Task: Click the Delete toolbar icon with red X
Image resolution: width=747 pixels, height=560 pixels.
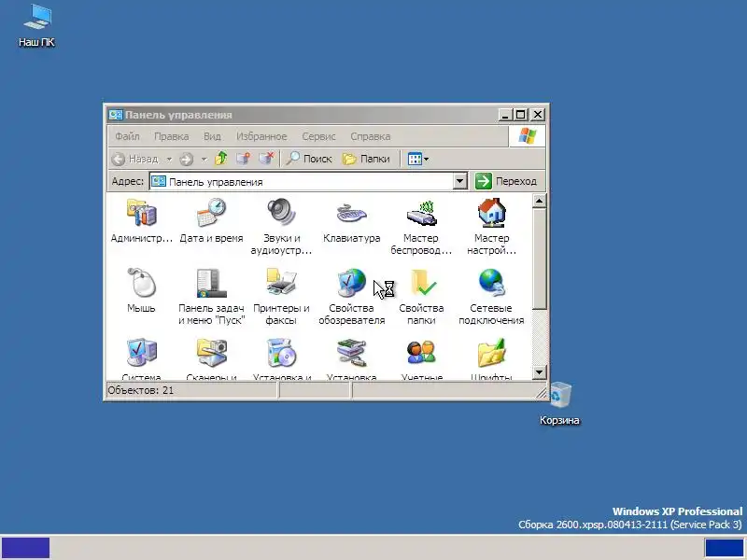Action: point(266,158)
